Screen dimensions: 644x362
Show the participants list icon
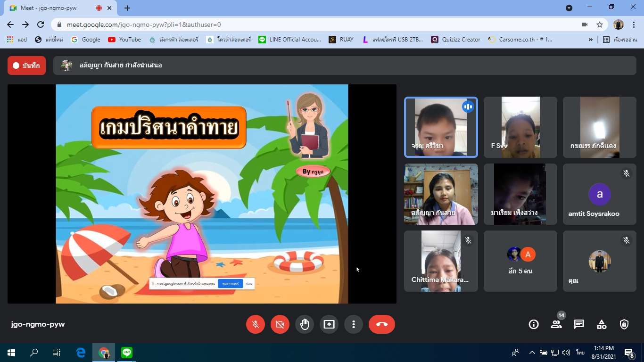point(556,324)
